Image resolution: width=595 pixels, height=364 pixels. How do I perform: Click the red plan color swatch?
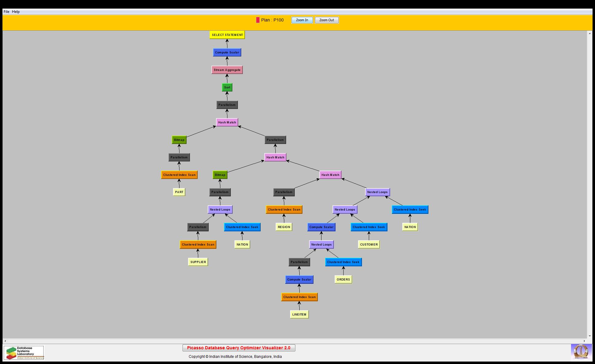(258, 20)
